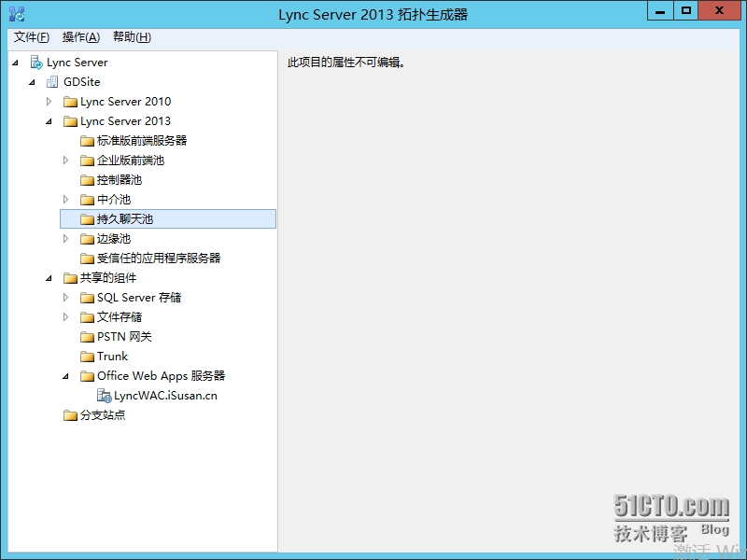Viewport: 747px width, 560px height.
Task: Select the GDSite label
Action: tap(82, 82)
